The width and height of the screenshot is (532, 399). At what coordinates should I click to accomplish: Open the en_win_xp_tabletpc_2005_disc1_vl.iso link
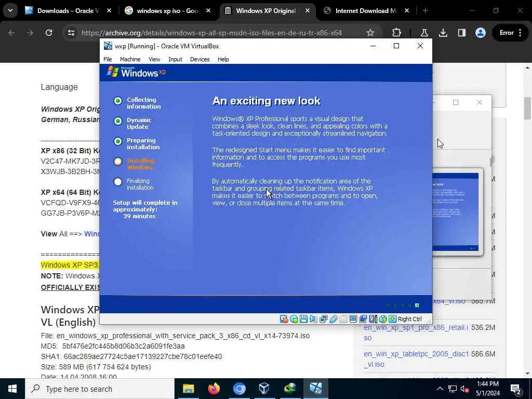tap(416, 359)
